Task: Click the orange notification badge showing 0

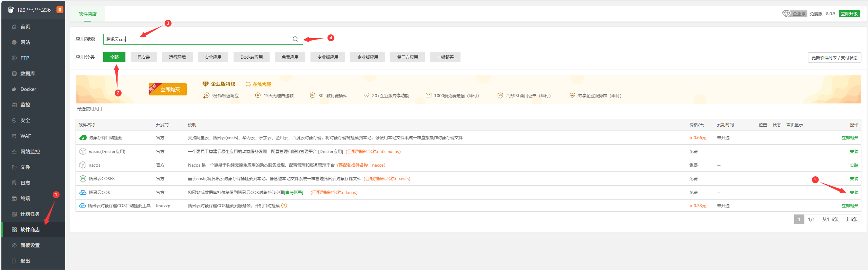Action: point(60,10)
